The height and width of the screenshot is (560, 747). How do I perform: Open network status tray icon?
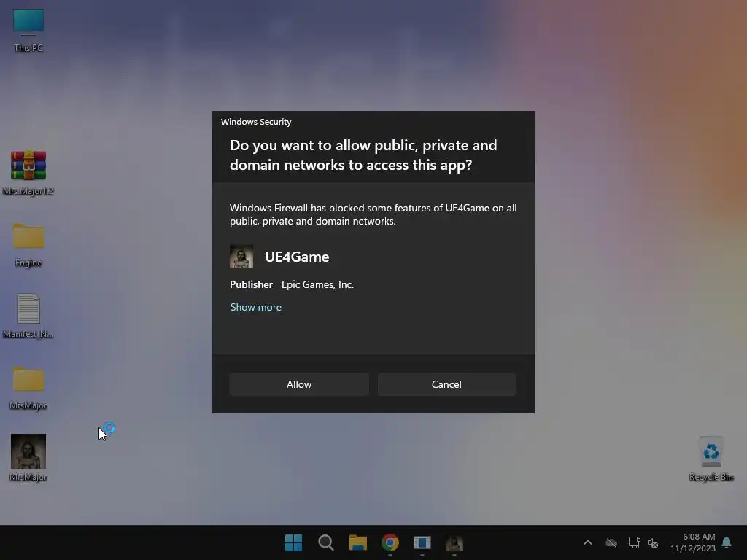(634, 542)
